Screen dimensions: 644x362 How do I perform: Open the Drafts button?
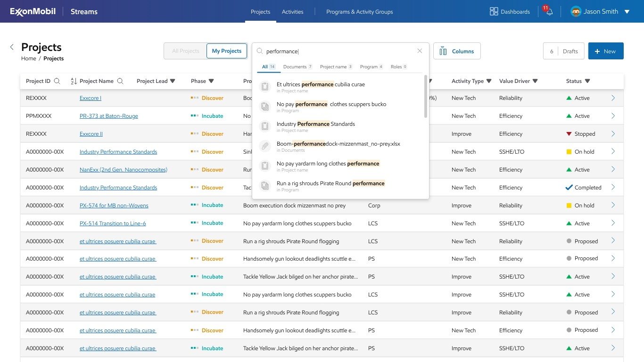tap(564, 51)
